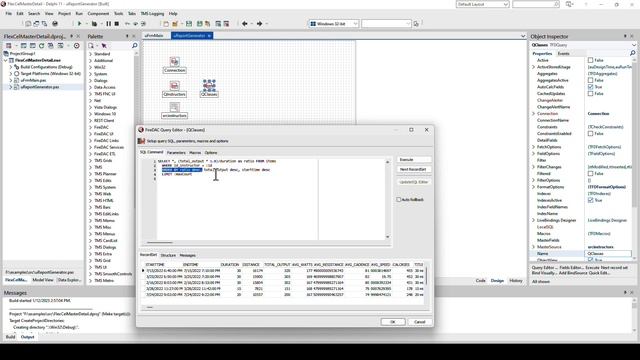The image size is (640, 360).
Task: Open the Events tab in Object Inspector
Action: click(563, 53)
